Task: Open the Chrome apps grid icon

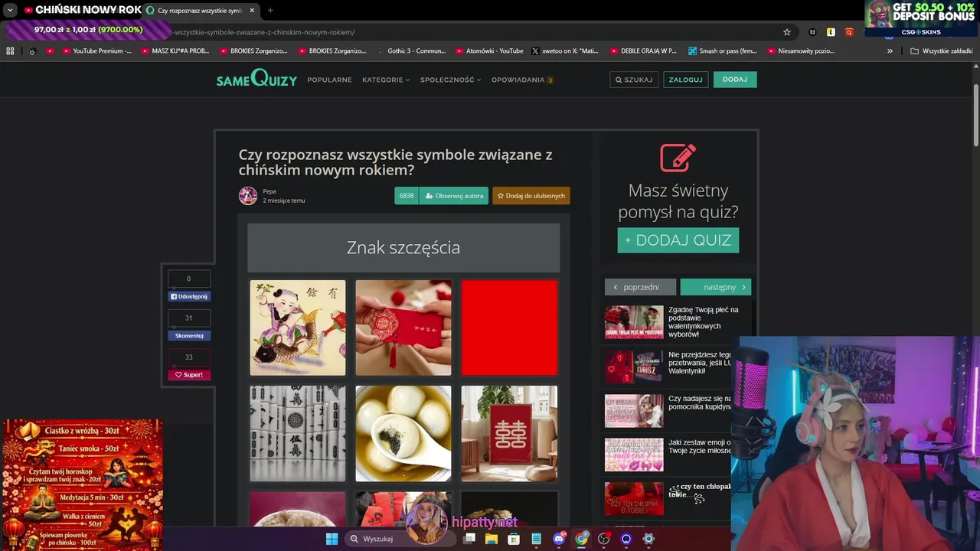Action: pos(10,51)
